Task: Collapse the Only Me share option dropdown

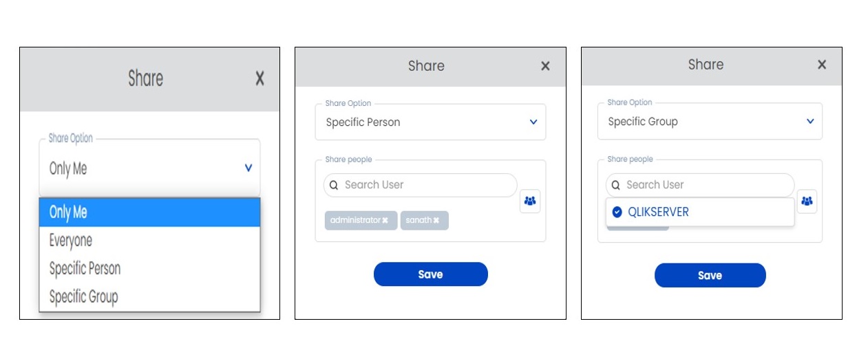Action: (x=248, y=168)
